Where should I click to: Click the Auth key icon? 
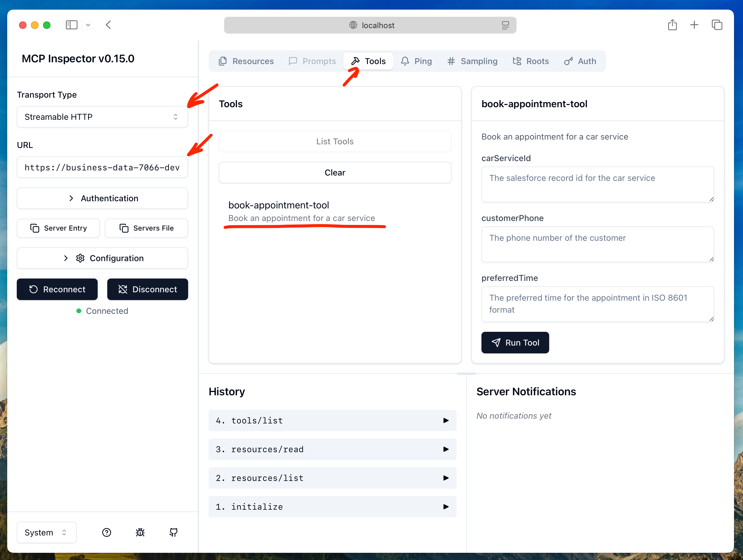coord(568,61)
